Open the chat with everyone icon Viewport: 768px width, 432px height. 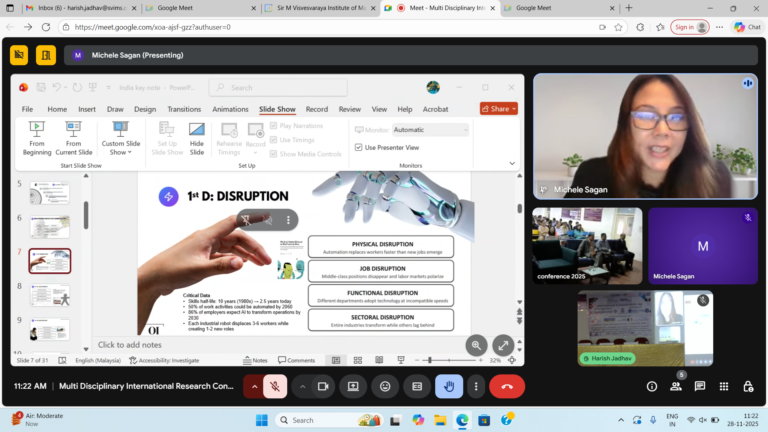tap(700, 386)
